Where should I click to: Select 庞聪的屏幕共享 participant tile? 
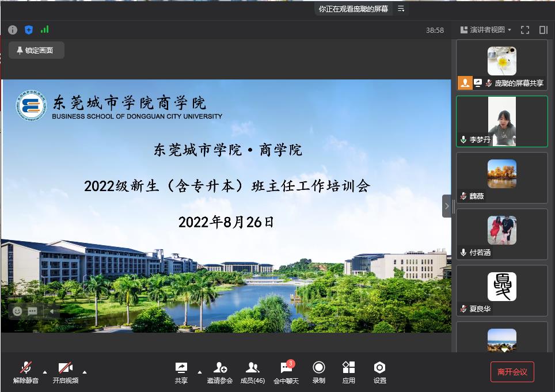click(502, 65)
